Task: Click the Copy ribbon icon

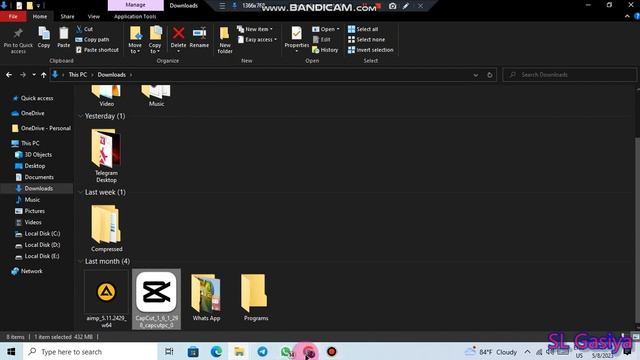Action: coord(44,38)
